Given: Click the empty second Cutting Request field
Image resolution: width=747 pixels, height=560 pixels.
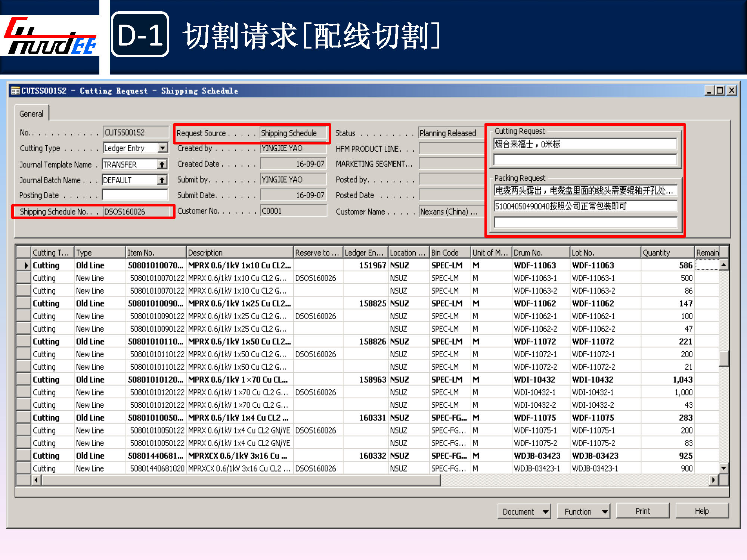Looking at the screenshot, I should point(585,160).
